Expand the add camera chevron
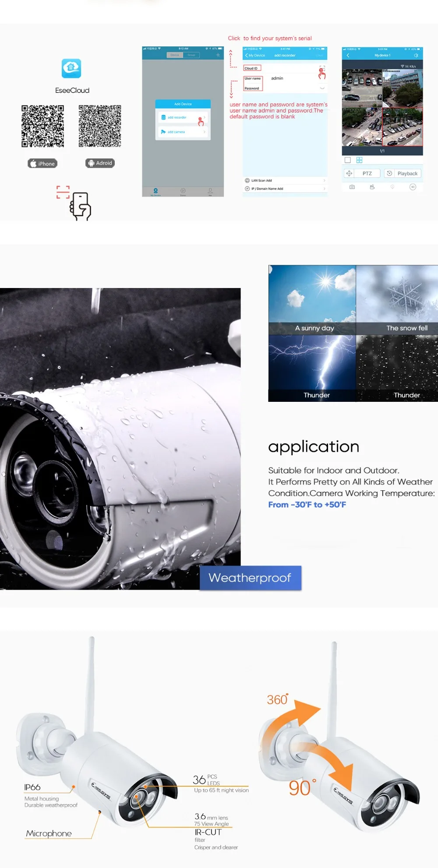 point(204,132)
